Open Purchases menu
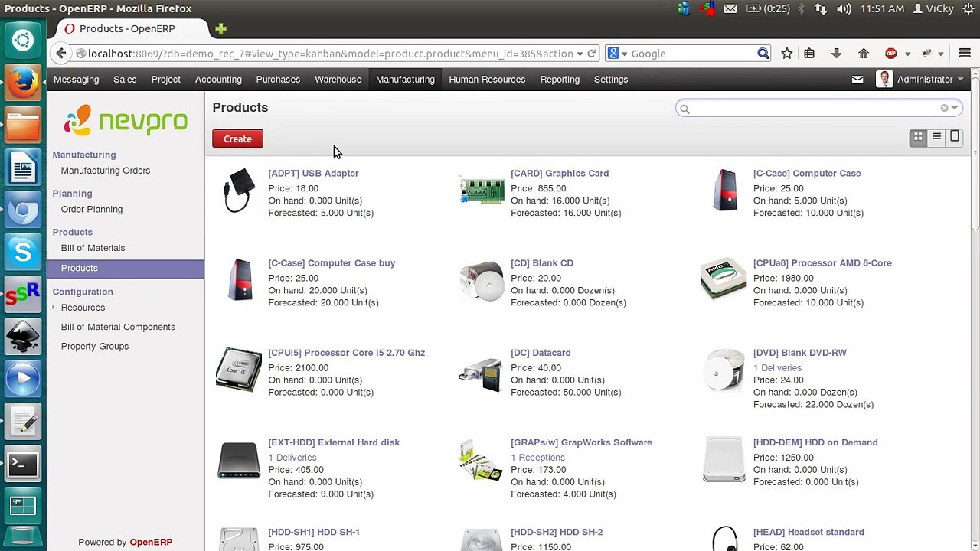The image size is (980, 551). coord(278,80)
